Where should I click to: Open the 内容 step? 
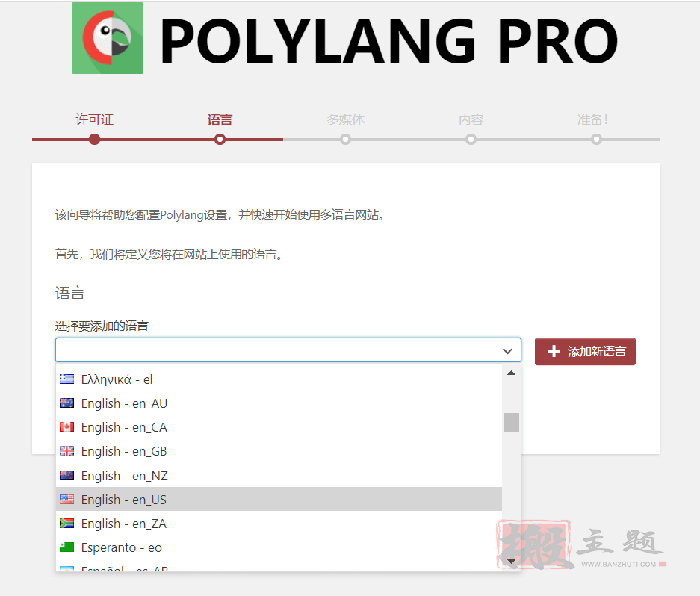coord(471,119)
